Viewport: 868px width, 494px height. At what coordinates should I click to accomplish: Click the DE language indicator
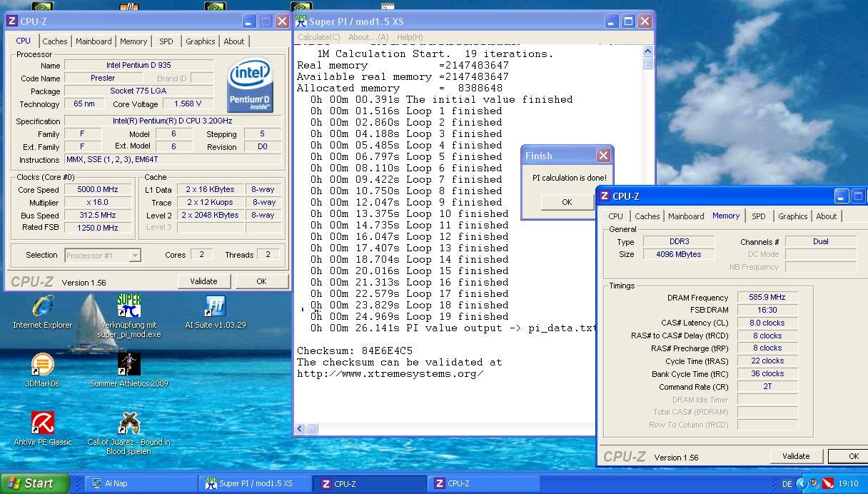787,483
